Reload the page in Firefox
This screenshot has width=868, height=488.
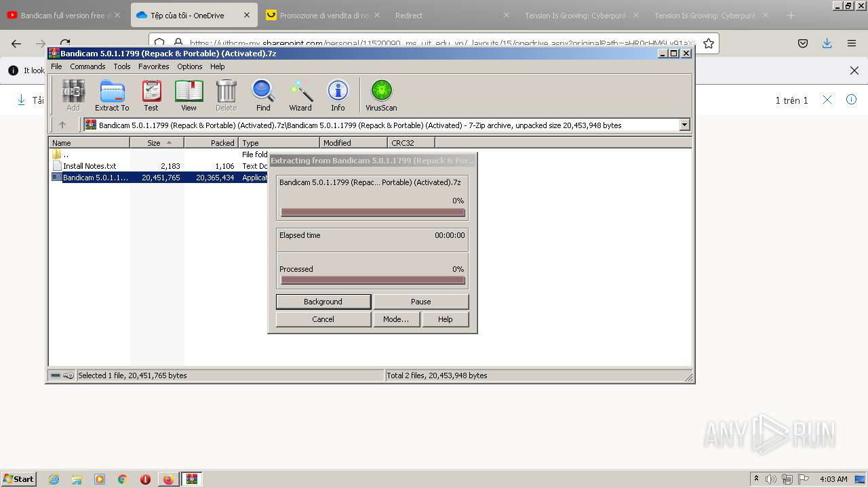pyautogui.click(x=65, y=43)
